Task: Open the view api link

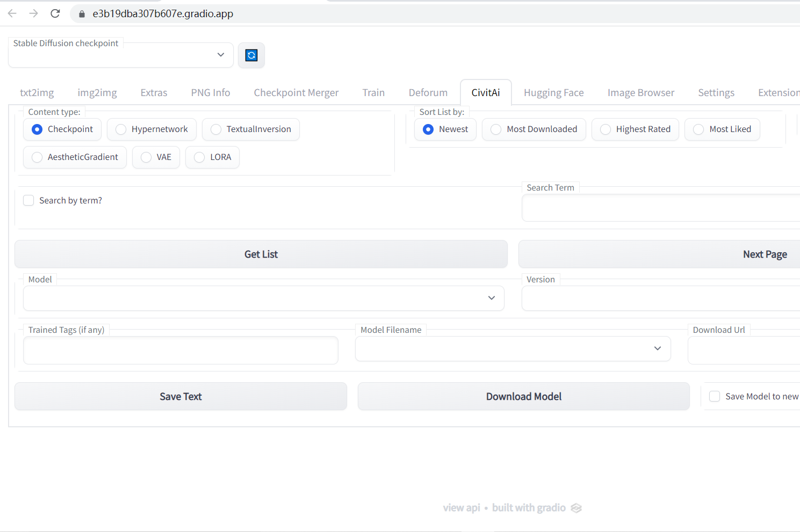Action: tap(462, 508)
